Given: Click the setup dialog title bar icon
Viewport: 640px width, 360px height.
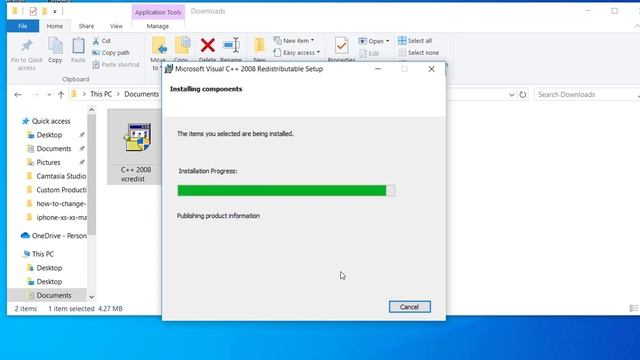Looking at the screenshot, I should click(x=169, y=69).
